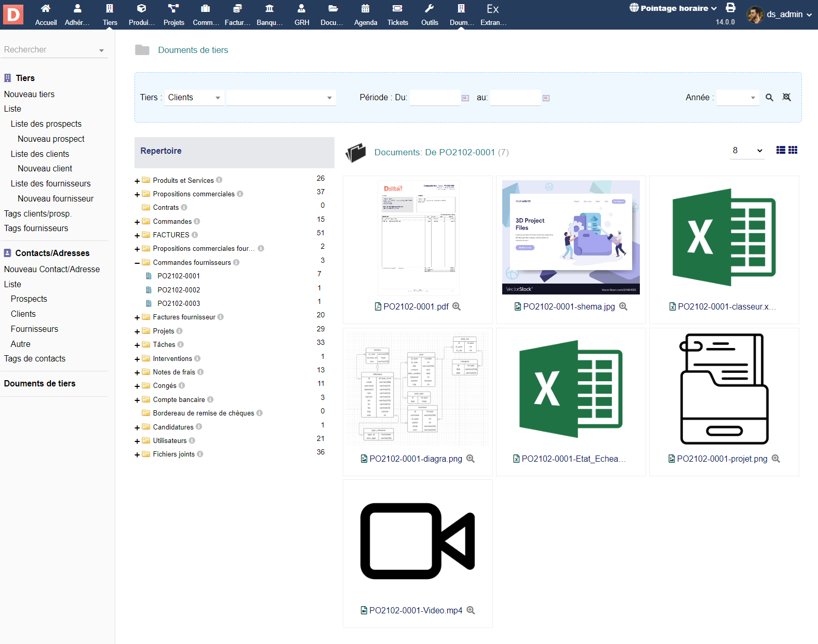Open the Projets top menu
818x644 pixels.
coord(173,15)
